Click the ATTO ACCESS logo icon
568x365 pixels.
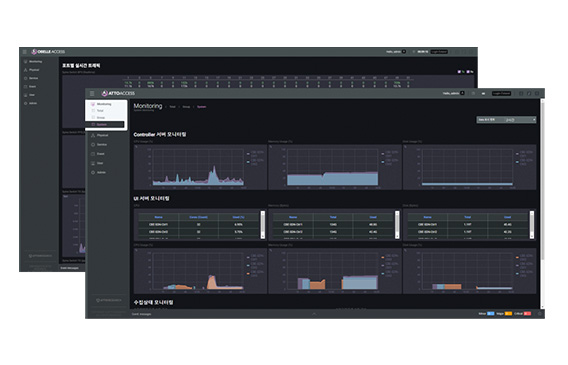[105, 93]
